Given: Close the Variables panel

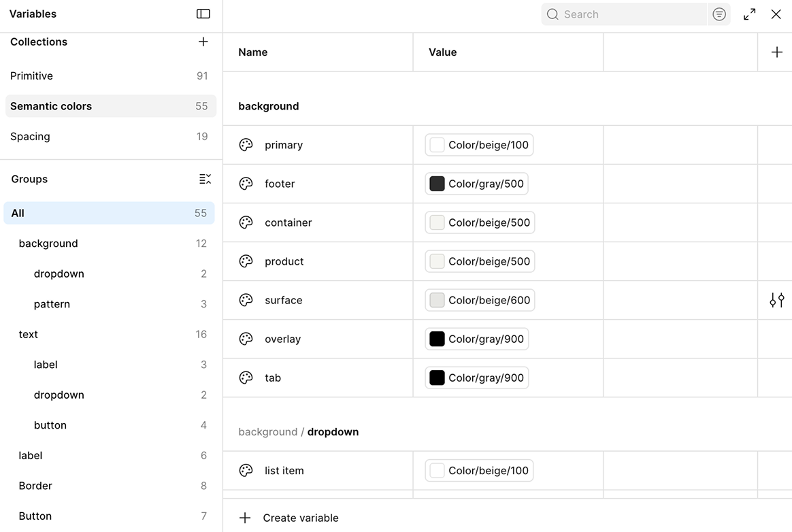Looking at the screenshot, I should [776, 14].
